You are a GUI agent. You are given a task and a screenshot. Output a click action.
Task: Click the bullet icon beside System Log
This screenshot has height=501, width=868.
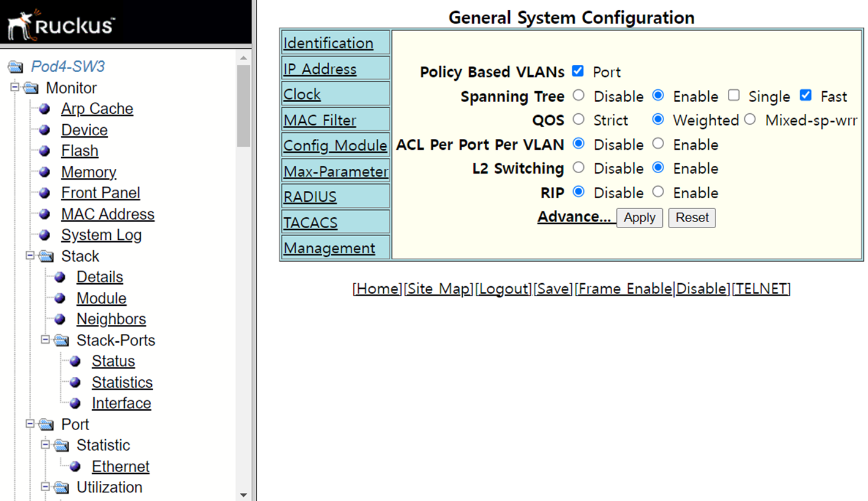45,236
